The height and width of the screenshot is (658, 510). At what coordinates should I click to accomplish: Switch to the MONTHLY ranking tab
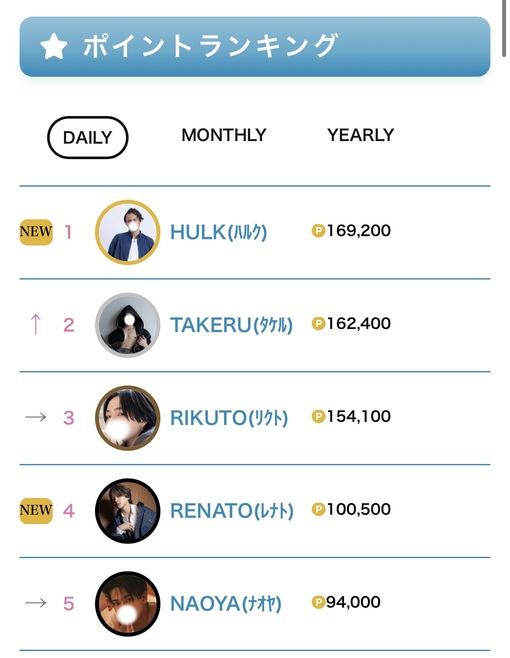point(224,135)
